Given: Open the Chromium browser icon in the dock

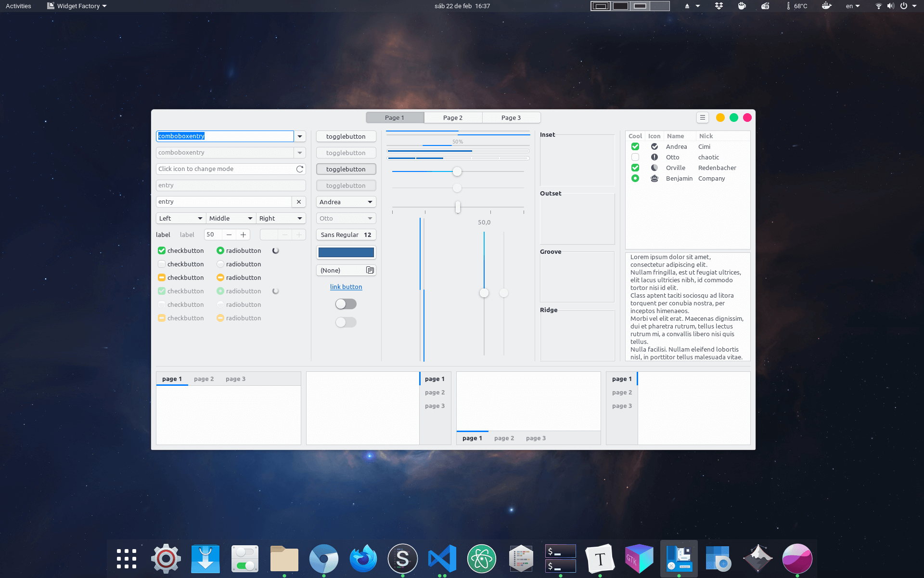Looking at the screenshot, I should coord(324,559).
